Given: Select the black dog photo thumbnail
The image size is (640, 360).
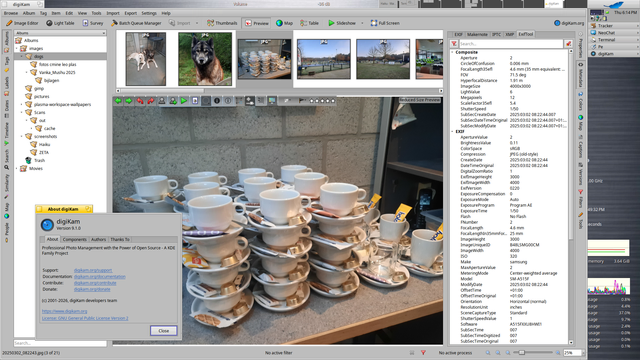Looking at the screenshot, I should pyautogui.click(x=205, y=59).
